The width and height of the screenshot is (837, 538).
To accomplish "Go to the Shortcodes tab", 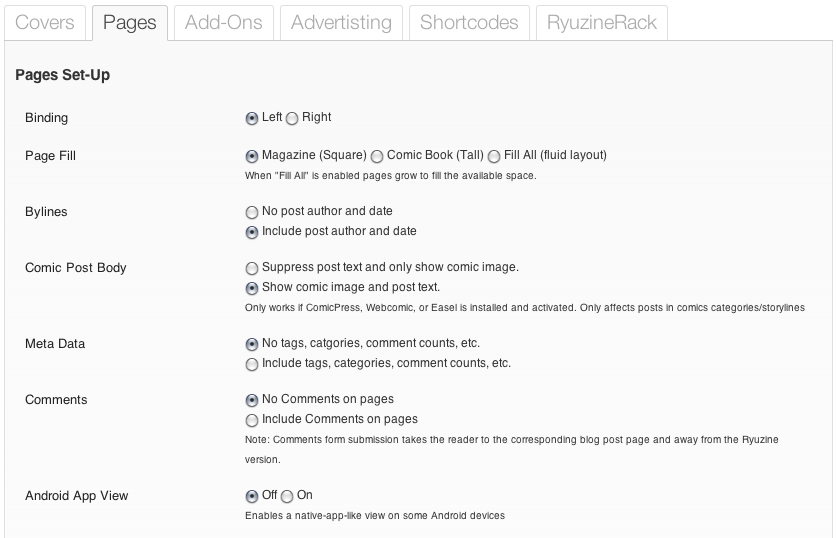I will tap(469, 23).
